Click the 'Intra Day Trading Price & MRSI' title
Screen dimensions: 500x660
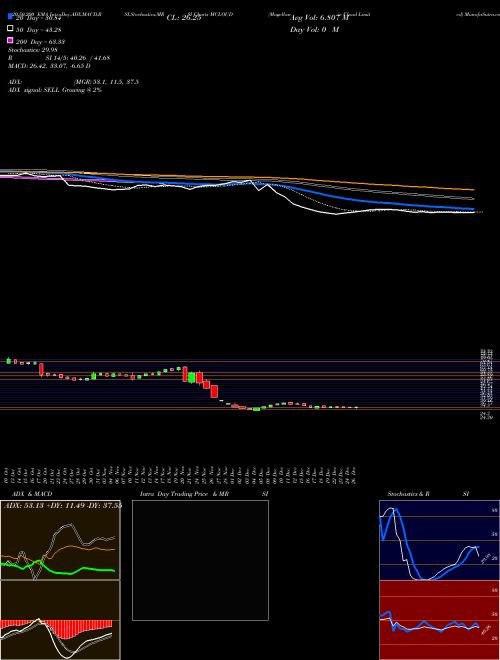(x=204, y=494)
